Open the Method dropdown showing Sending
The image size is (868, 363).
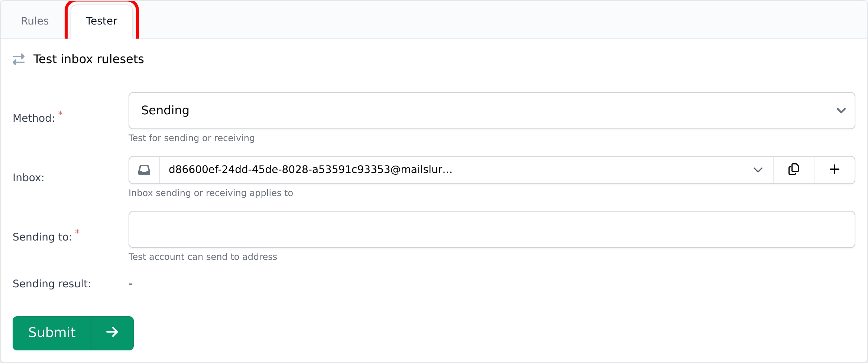(x=492, y=111)
